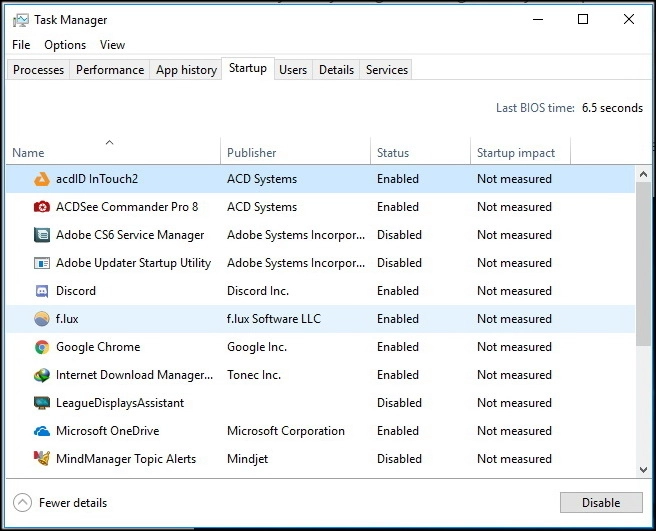Click the Last BIOS time label
Viewport: 656px width, 531px height.
pyautogui.click(x=535, y=108)
